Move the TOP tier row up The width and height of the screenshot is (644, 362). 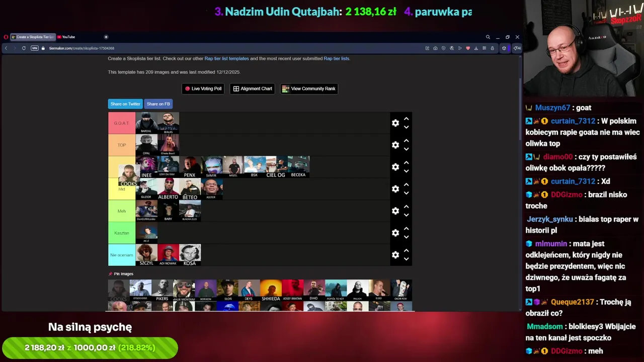(406, 141)
